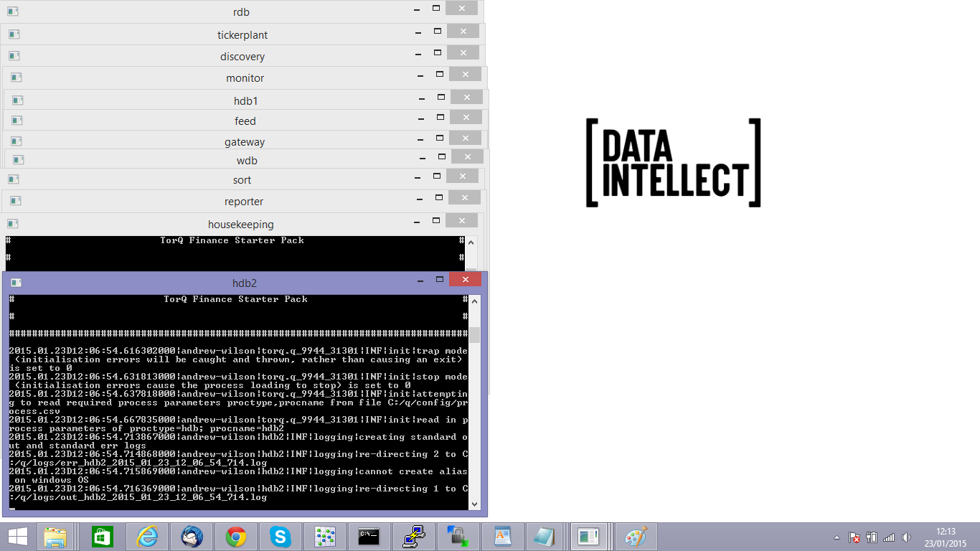Select the sort window title
The height and width of the screenshot is (551, 980).
(242, 180)
